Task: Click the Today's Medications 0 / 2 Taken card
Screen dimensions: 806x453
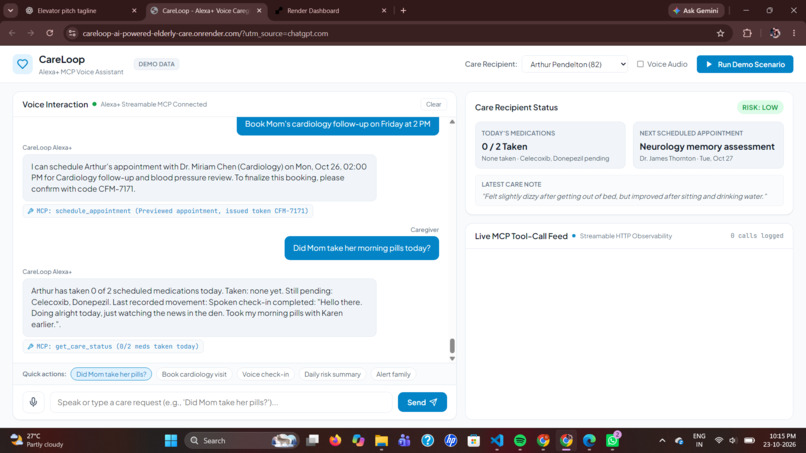Action: coord(550,145)
